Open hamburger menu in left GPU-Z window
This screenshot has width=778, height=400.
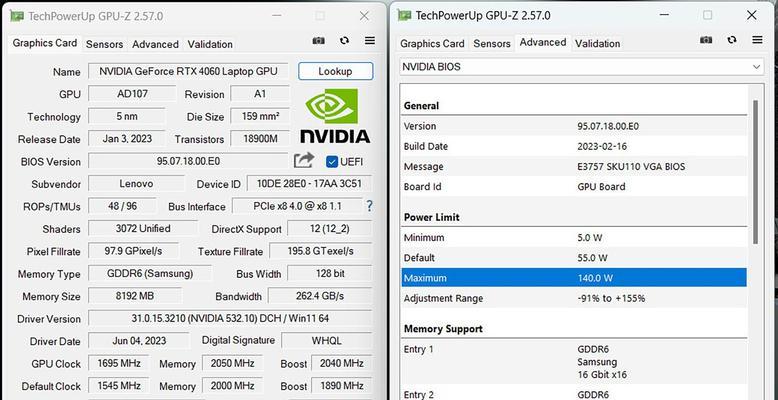[x=370, y=41]
